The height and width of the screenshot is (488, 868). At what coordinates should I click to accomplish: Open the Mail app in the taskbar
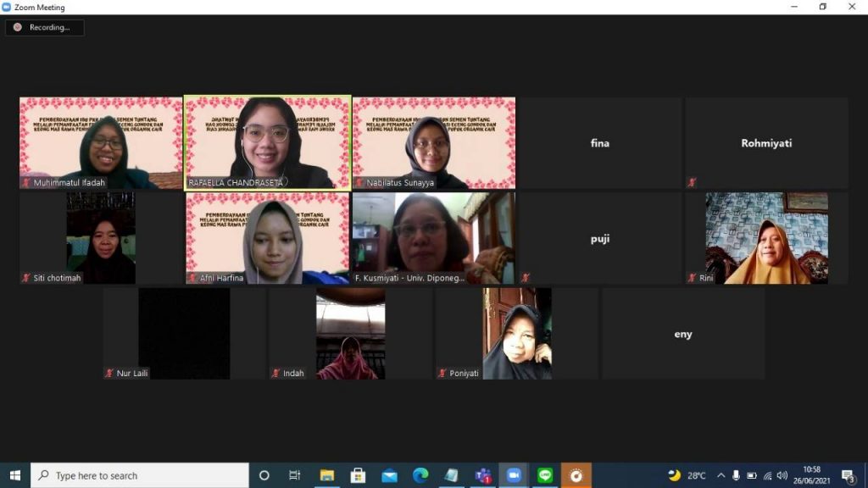tap(389, 475)
